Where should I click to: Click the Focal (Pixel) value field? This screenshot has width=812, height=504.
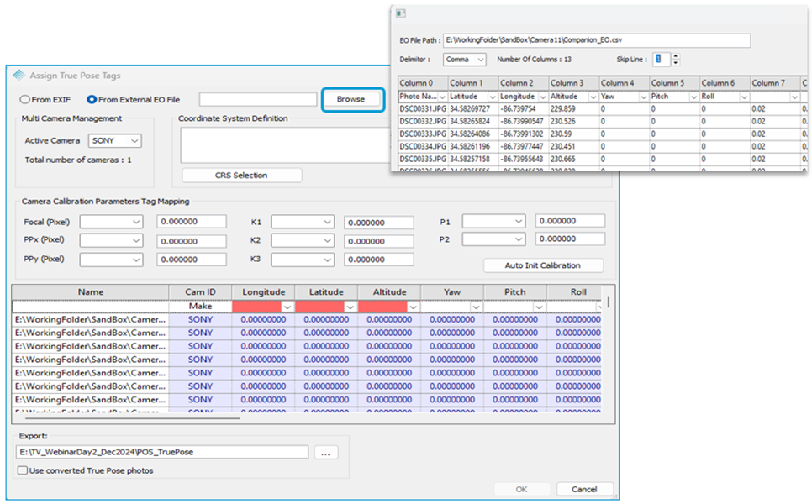(192, 222)
